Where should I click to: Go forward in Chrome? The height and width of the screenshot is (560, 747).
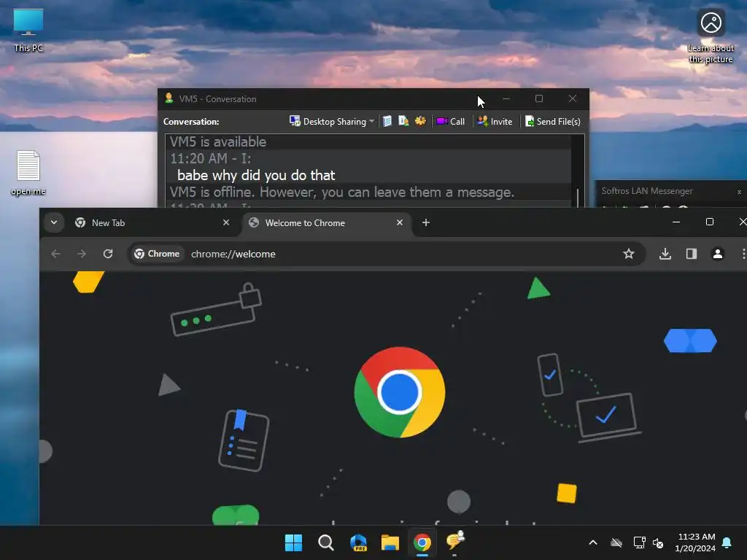click(x=82, y=254)
